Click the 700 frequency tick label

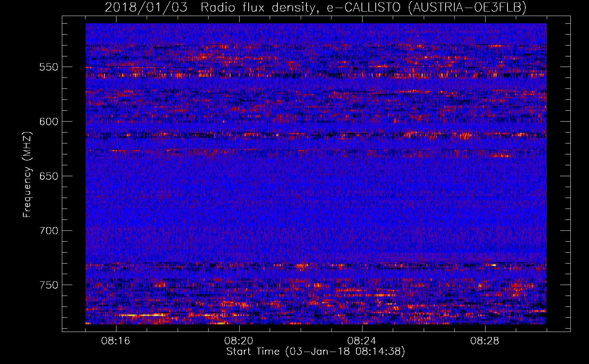[x=49, y=231]
